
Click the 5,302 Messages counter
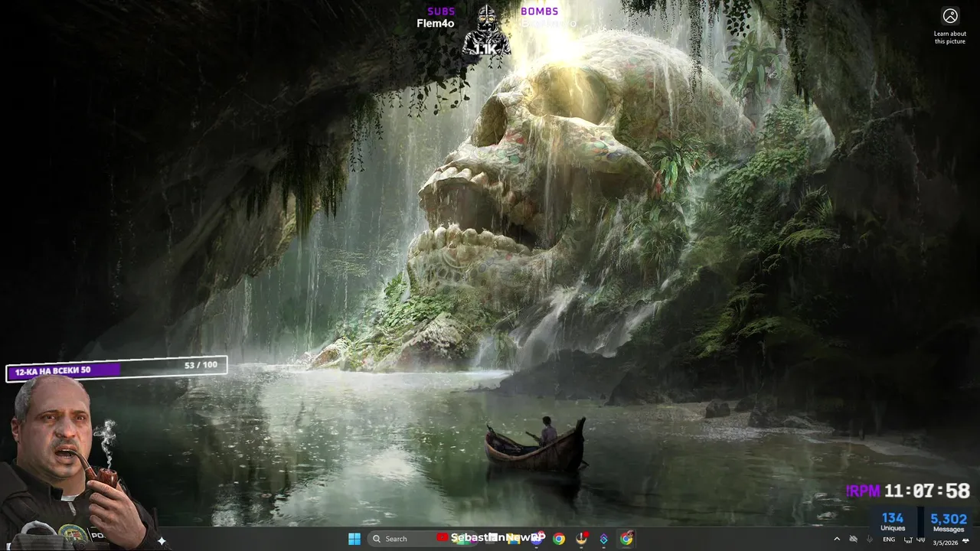coord(949,522)
